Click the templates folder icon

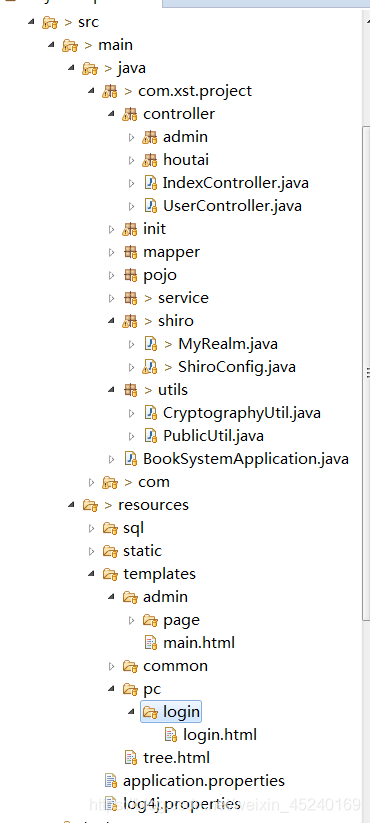110,574
